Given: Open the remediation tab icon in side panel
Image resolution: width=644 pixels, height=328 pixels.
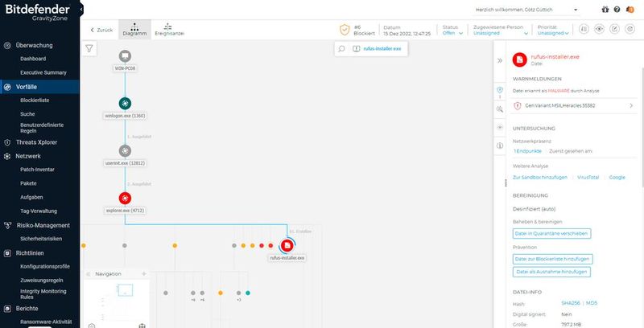Looking at the screenshot, I should 500,128.
